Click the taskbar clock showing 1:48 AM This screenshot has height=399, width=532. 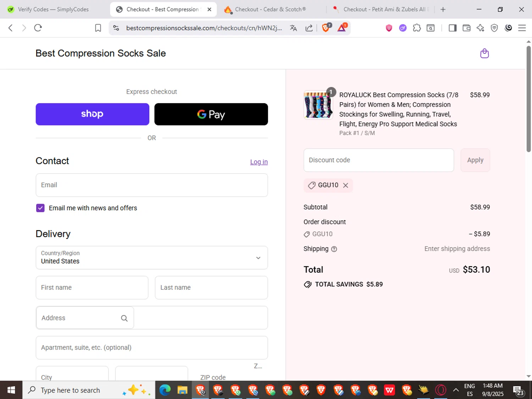tap(493, 390)
